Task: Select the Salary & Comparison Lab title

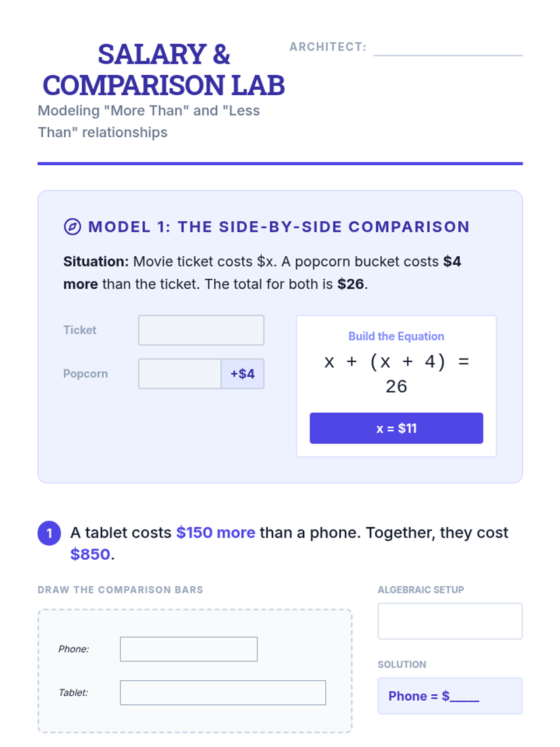Action: pos(164,70)
